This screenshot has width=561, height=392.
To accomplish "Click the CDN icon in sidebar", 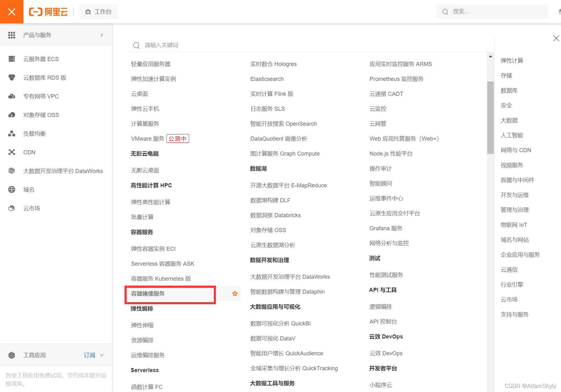I will pyautogui.click(x=12, y=152).
